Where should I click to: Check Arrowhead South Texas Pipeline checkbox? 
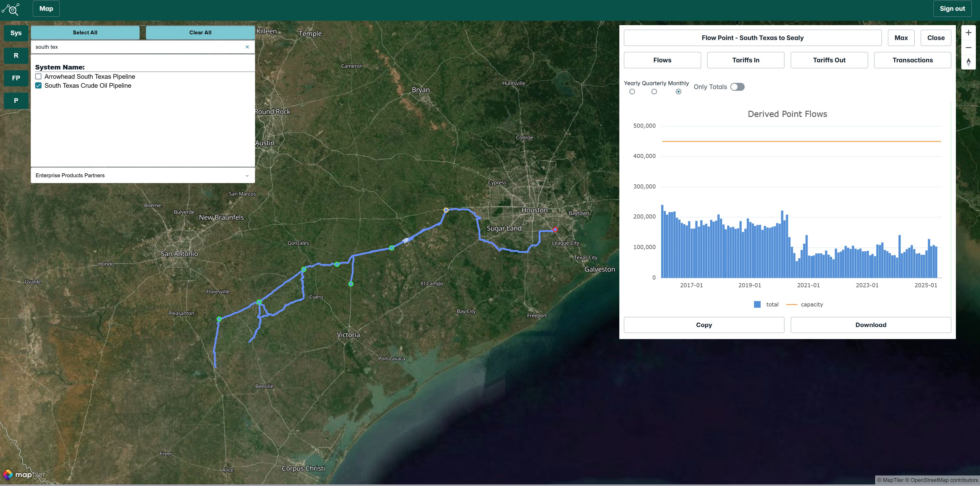(x=38, y=76)
